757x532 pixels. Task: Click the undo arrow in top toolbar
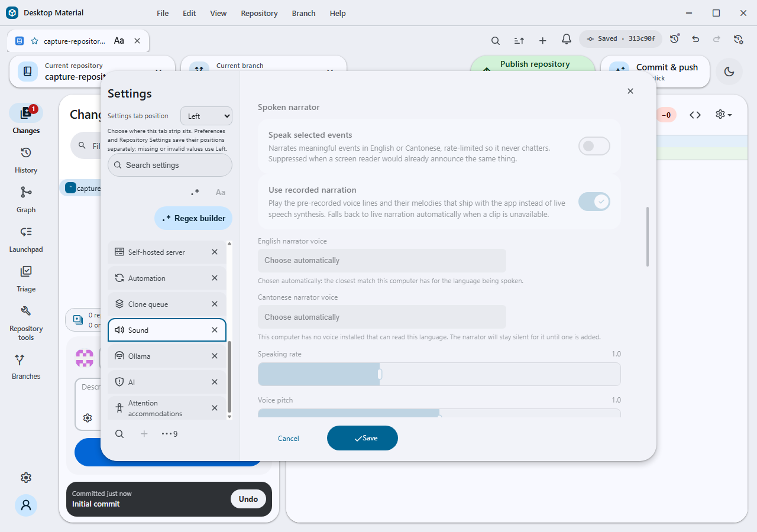pyautogui.click(x=695, y=39)
